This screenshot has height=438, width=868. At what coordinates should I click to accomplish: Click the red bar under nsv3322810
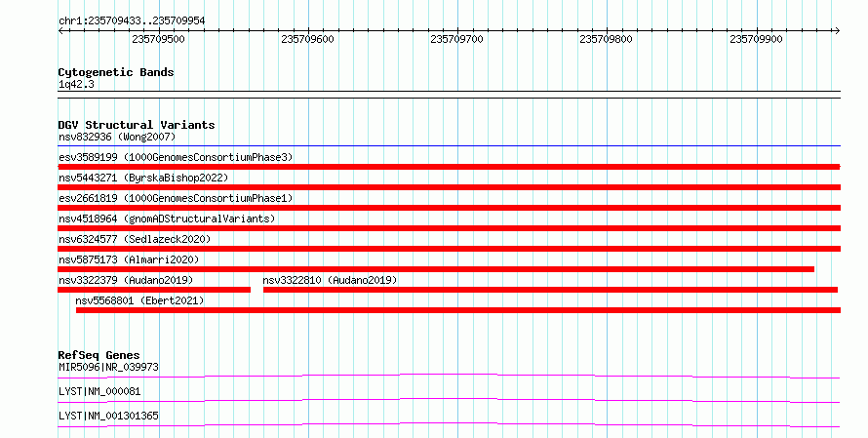click(550, 290)
